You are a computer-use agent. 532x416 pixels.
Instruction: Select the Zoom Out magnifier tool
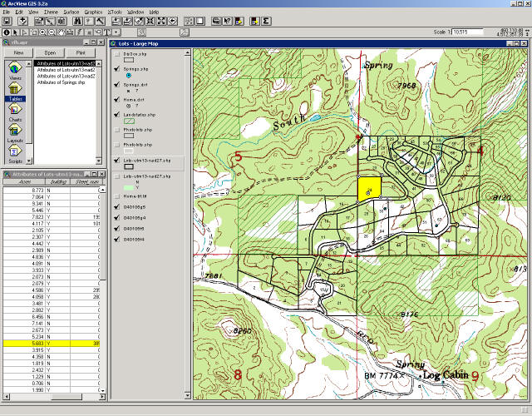coord(52,32)
